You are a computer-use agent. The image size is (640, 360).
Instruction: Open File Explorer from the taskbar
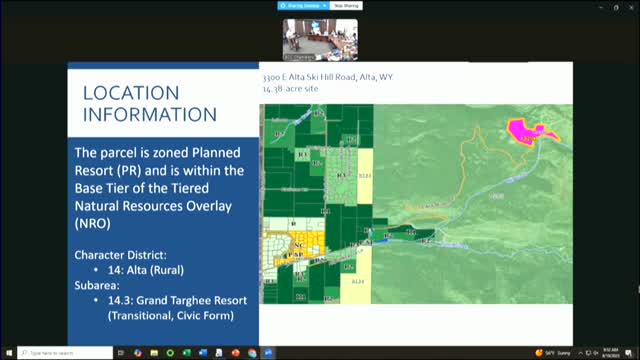click(154, 353)
